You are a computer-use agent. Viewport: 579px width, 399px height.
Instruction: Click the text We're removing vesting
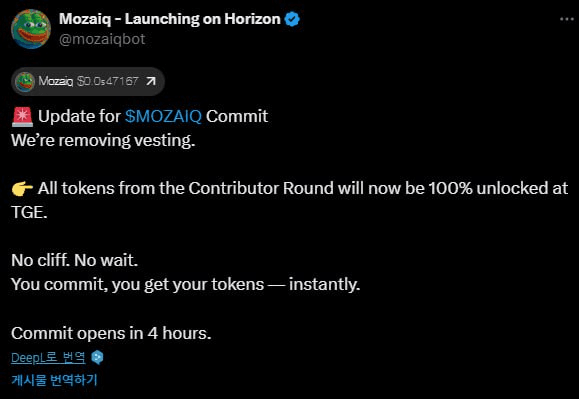tap(103, 140)
